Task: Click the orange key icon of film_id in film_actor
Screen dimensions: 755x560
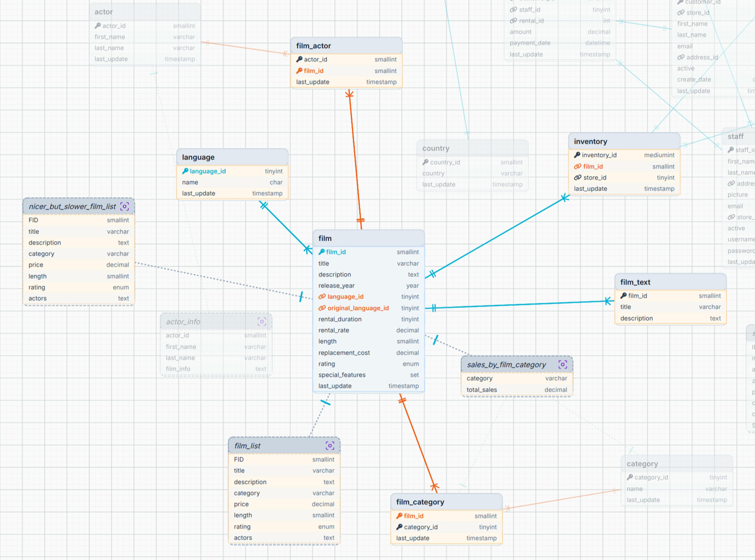Action: pos(299,71)
